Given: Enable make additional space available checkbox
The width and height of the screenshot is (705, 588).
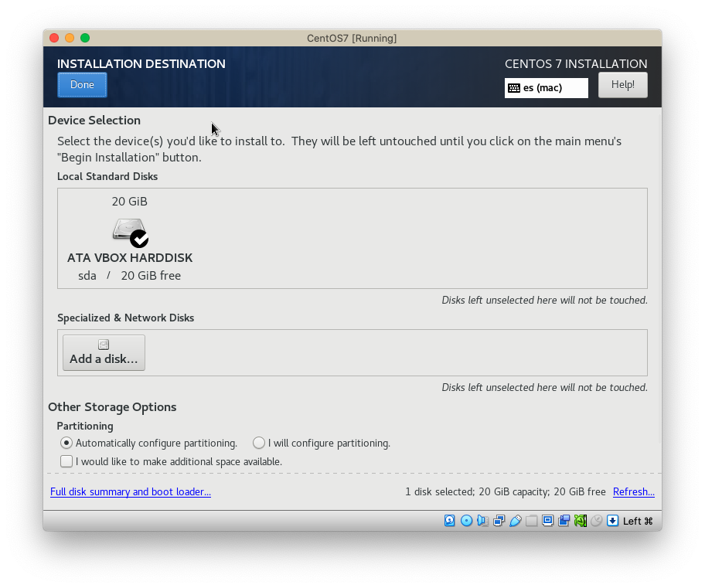Looking at the screenshot, I should coord(66,461).
